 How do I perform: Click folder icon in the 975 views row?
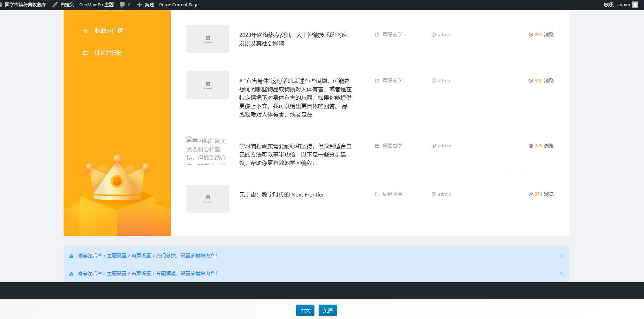click(x=377, y=146)
